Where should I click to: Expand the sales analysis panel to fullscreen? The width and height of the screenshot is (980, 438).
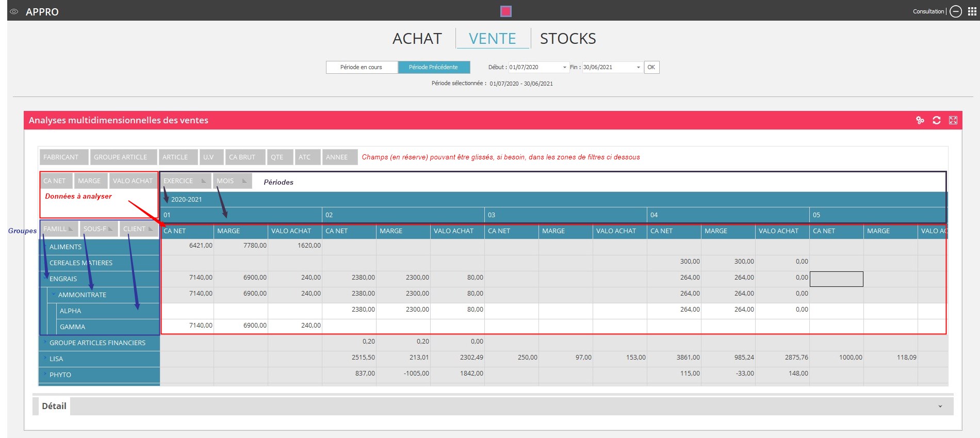coord(953,120)
